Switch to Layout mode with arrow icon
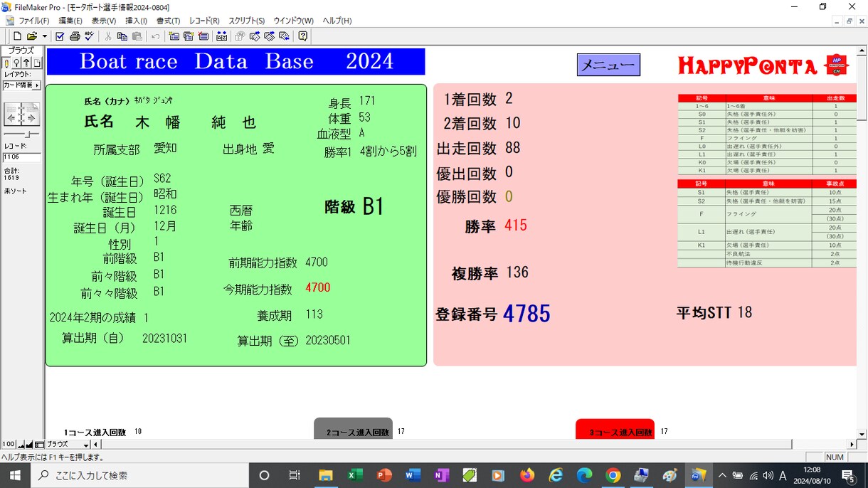Image resolution: width=868 pixels, height=488 pixels. click(x=27, y=63)
